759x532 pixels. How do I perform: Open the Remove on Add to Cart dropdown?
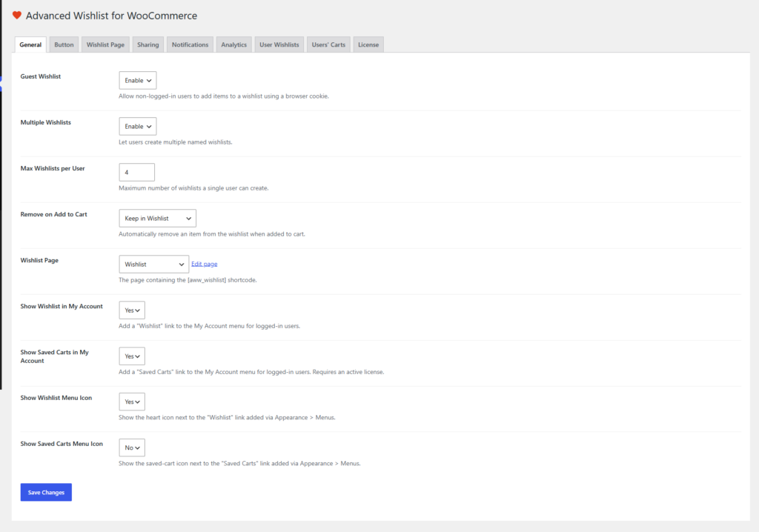pos(157,219)
